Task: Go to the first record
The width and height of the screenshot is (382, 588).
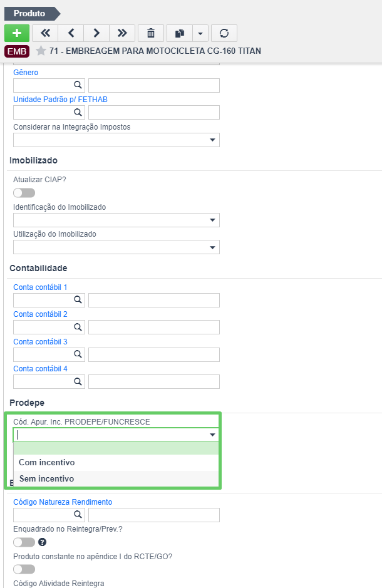Action: (45, 33)
